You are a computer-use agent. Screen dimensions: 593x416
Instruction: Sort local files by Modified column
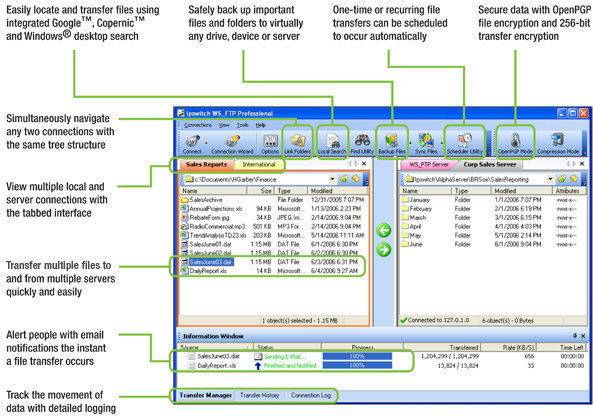337,191
